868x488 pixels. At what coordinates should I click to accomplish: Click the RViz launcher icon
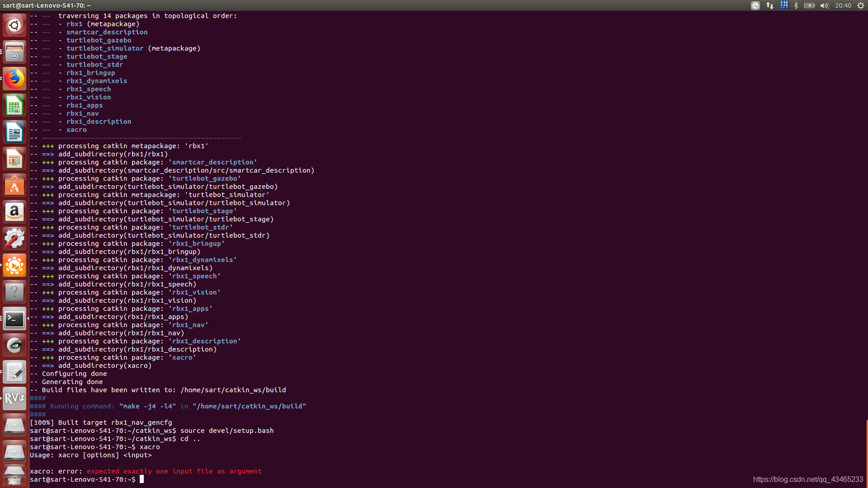(x=14, y=399)
